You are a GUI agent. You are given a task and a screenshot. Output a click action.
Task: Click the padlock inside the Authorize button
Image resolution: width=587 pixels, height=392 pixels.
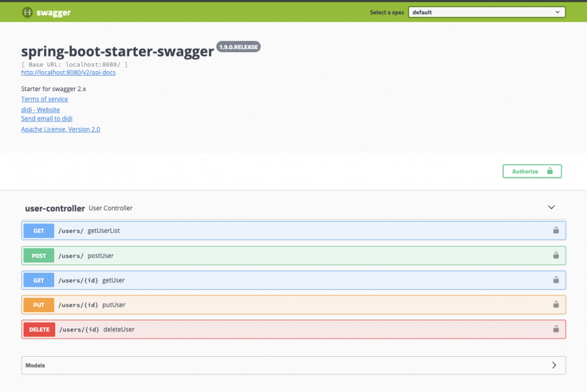click(x=549, y=171)
